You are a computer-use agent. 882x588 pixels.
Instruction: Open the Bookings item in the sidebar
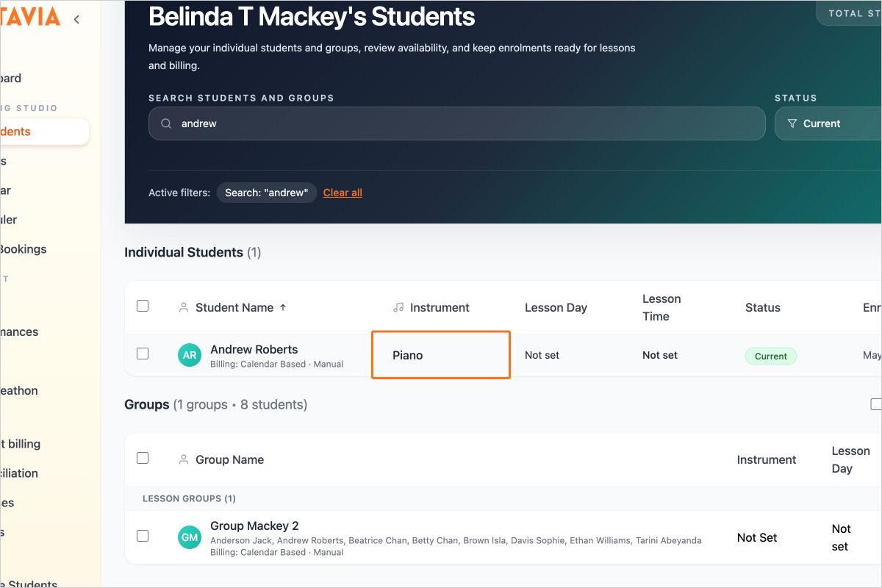point(23,249)
